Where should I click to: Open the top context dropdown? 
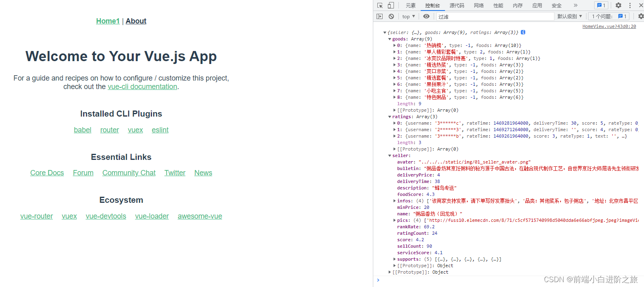pos(409,16)
